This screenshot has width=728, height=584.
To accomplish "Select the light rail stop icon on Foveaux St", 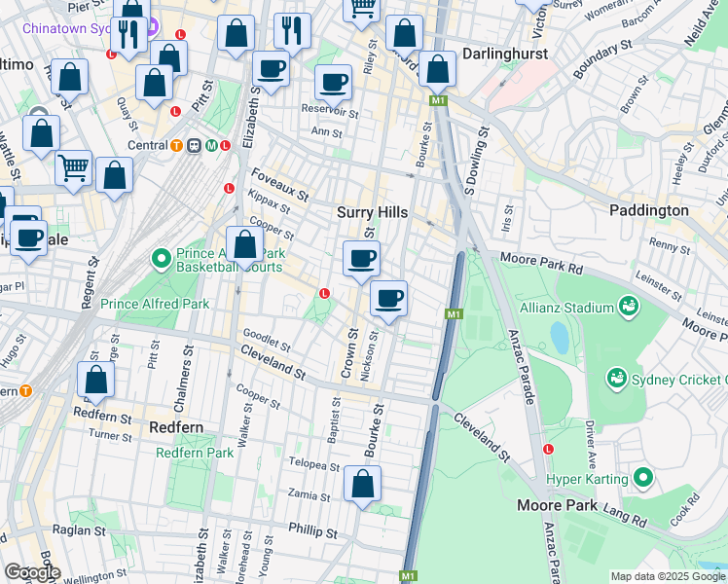I will (230, 189).
